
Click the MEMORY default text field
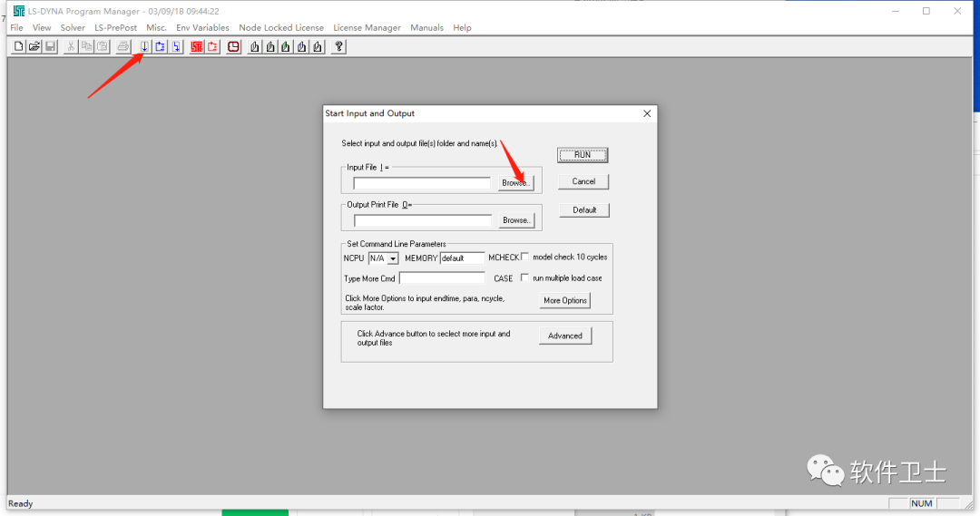coord(462,258)
